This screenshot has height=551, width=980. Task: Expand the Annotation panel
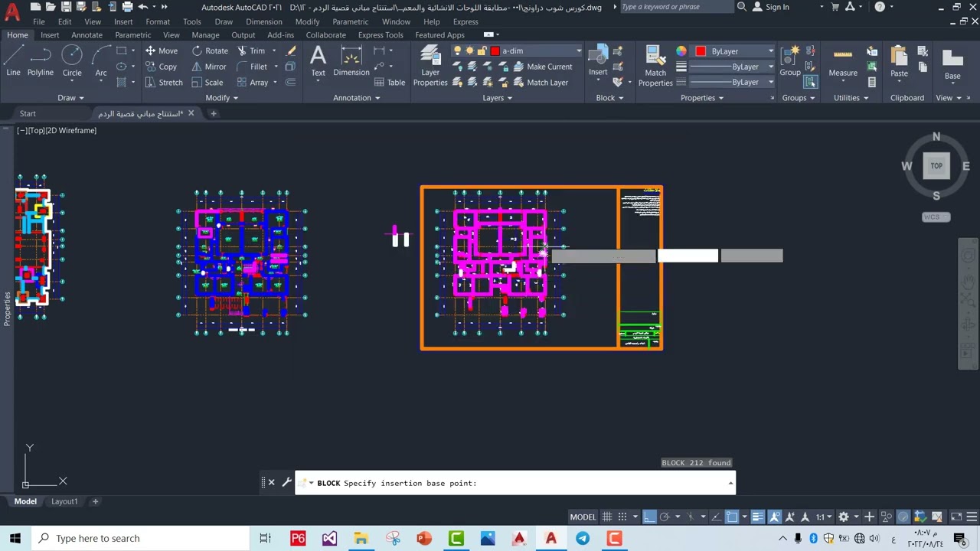coord(357,98)
